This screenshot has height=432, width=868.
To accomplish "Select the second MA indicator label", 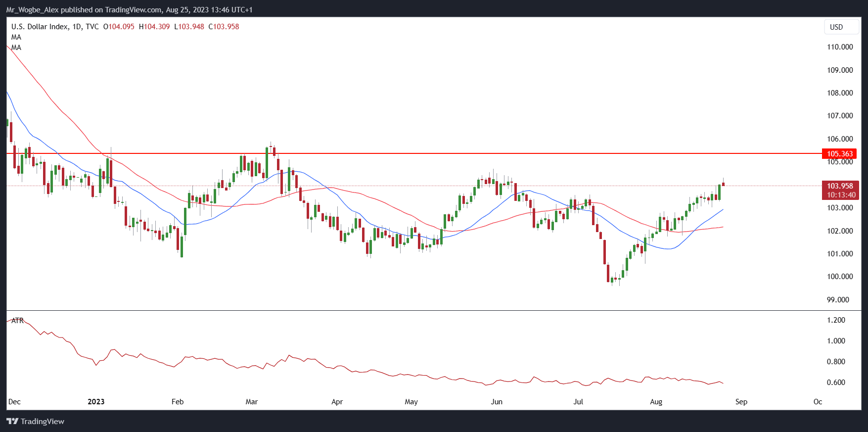I will 16,48.
